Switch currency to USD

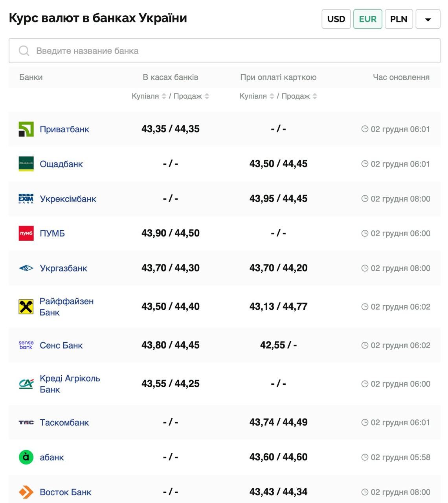coord(336,19)
